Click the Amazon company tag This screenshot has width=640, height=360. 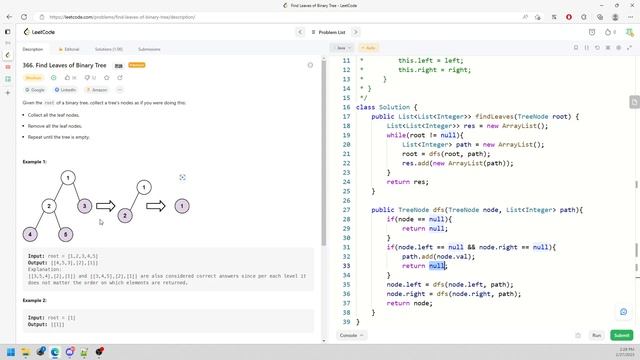pos(97,90)
